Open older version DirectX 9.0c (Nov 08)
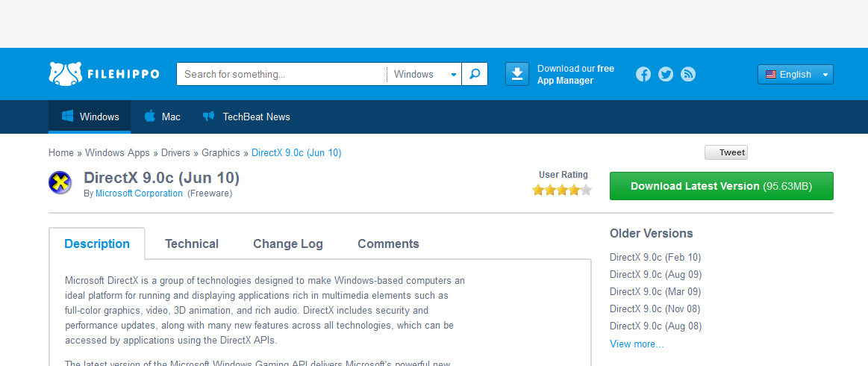Viewport: 868px width, 366px height. (x=655, y=308)
